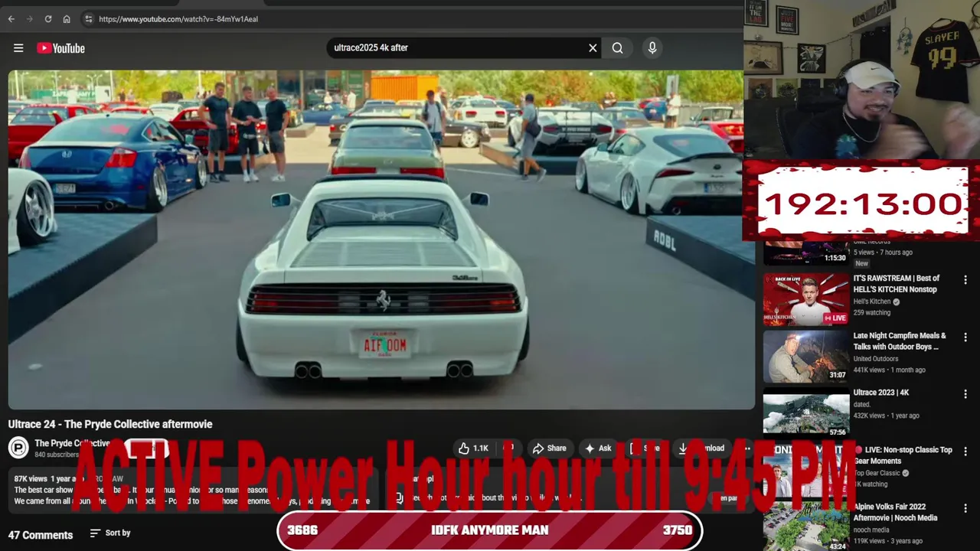Open the Alpine Volks Fair 2022 thumbnail
The width and height of the screenshot is (980, 551).
[x=806, y=527]
